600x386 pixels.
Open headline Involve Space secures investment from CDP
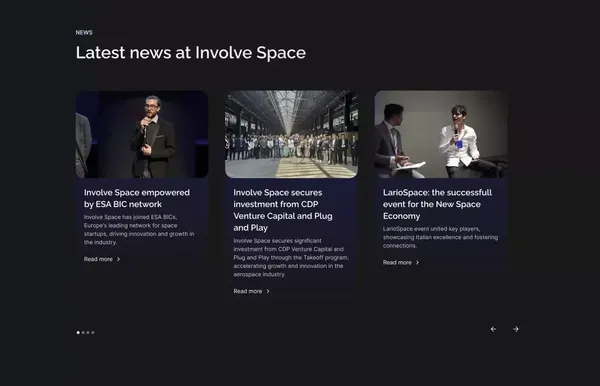coord(283,210)
